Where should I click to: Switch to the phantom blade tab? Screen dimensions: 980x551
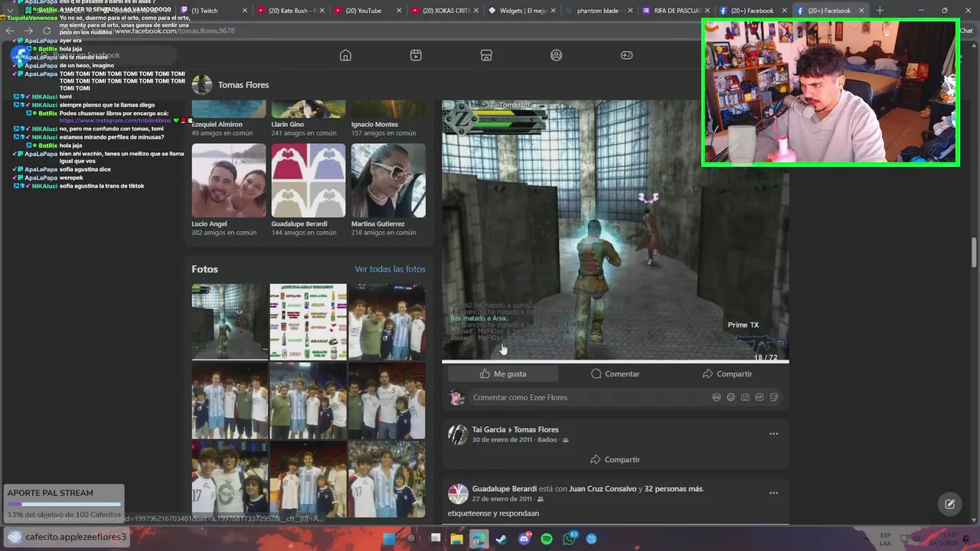[598, 11]
